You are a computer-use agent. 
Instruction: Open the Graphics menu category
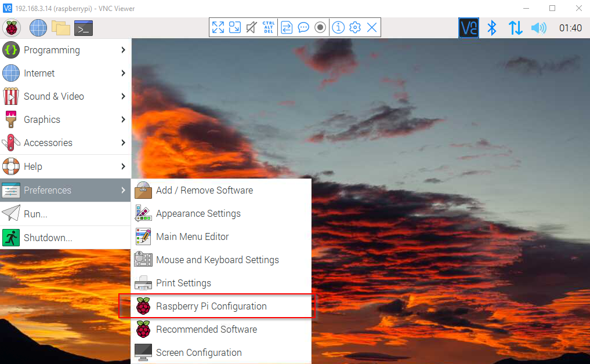[66, 119]
